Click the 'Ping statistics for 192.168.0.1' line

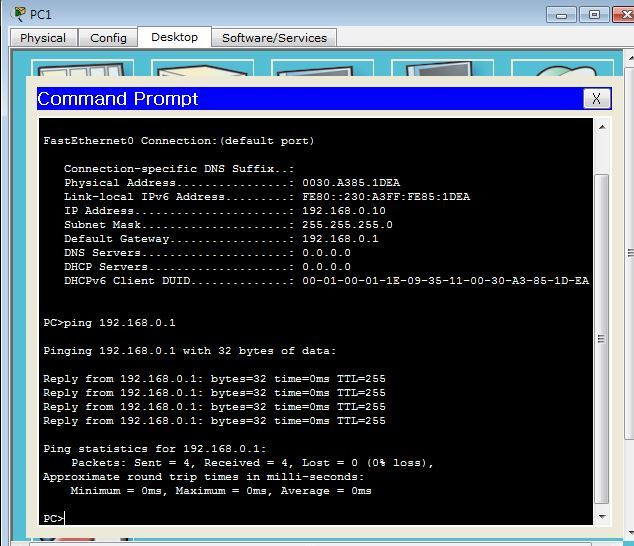point(154,449)
